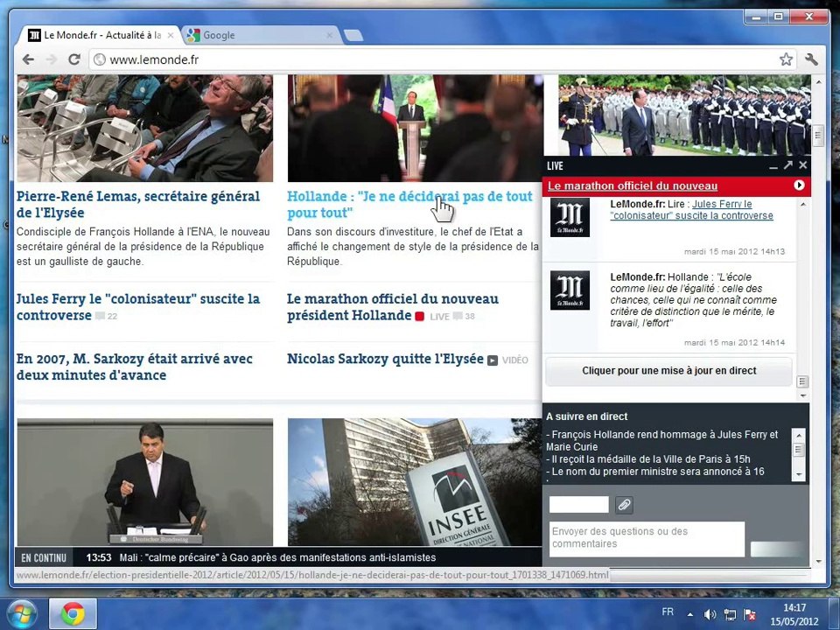Click the network tray icon

(x=730, y=614)
